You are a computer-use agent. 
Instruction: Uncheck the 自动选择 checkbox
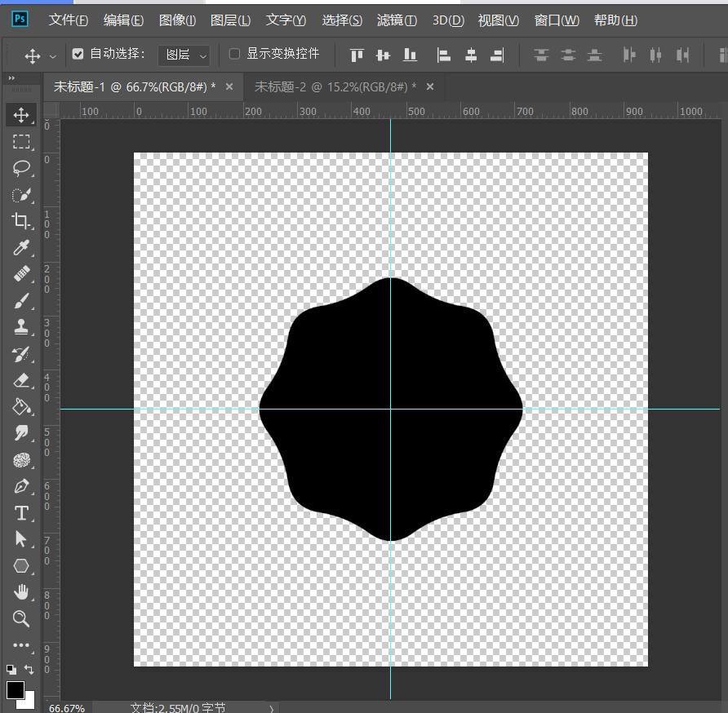point(78,54)
